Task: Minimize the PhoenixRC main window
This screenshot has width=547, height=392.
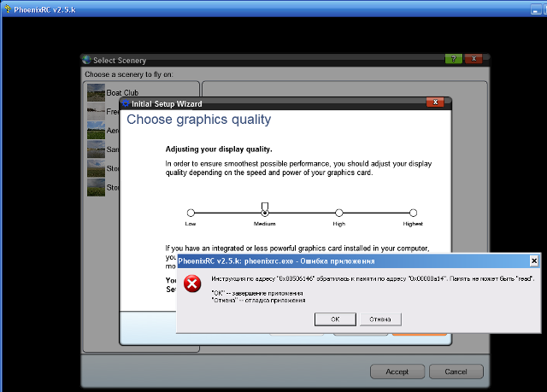Action: click(536, 9)
